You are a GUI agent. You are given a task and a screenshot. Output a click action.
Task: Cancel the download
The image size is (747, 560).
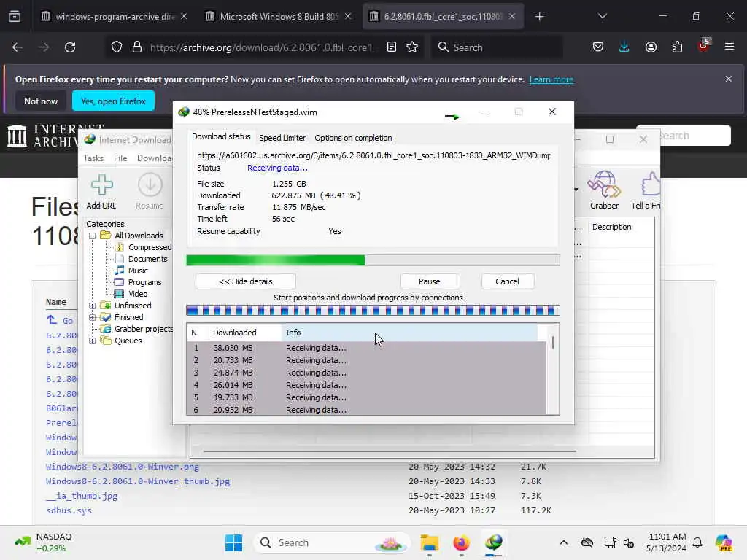coord(507,281)
